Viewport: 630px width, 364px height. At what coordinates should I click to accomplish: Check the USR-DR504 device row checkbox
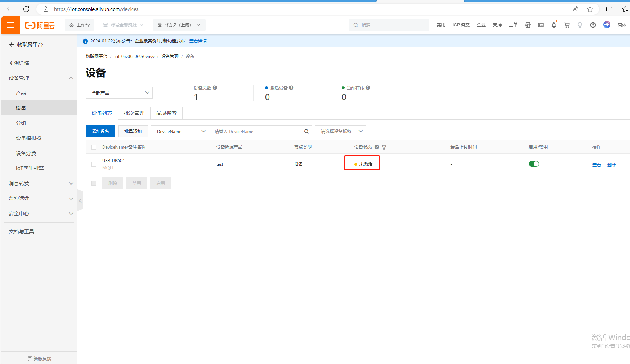pos(94,164)
